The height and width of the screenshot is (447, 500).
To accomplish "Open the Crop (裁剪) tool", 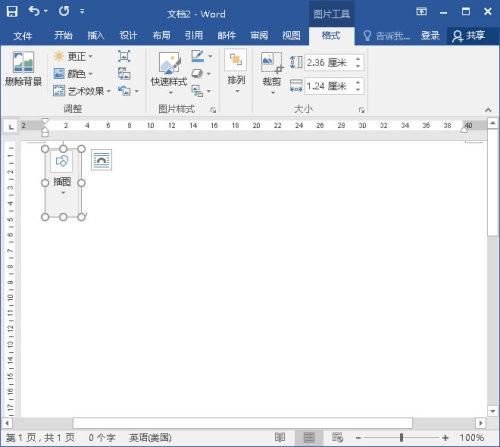I will coord(272,73).
